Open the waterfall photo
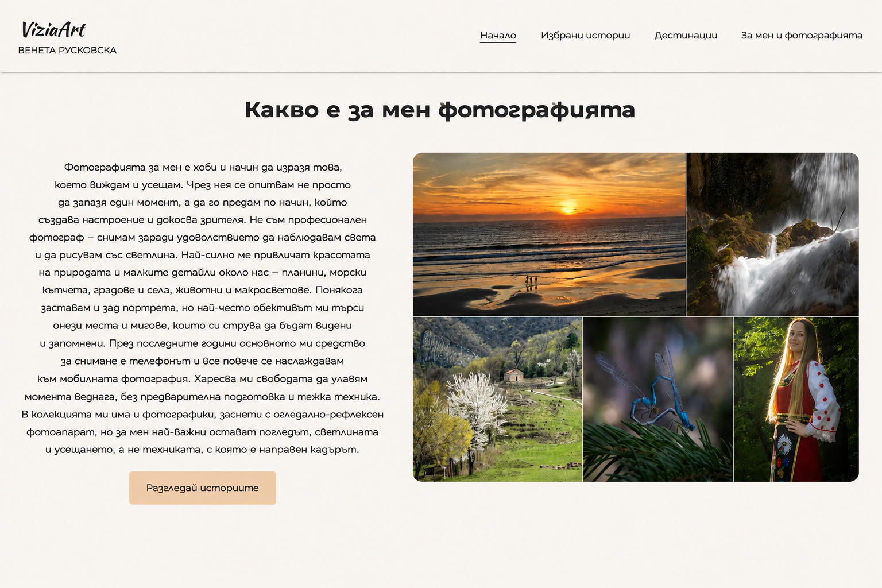This screenshot has width=882, height=588. click(x=773, y=234)
